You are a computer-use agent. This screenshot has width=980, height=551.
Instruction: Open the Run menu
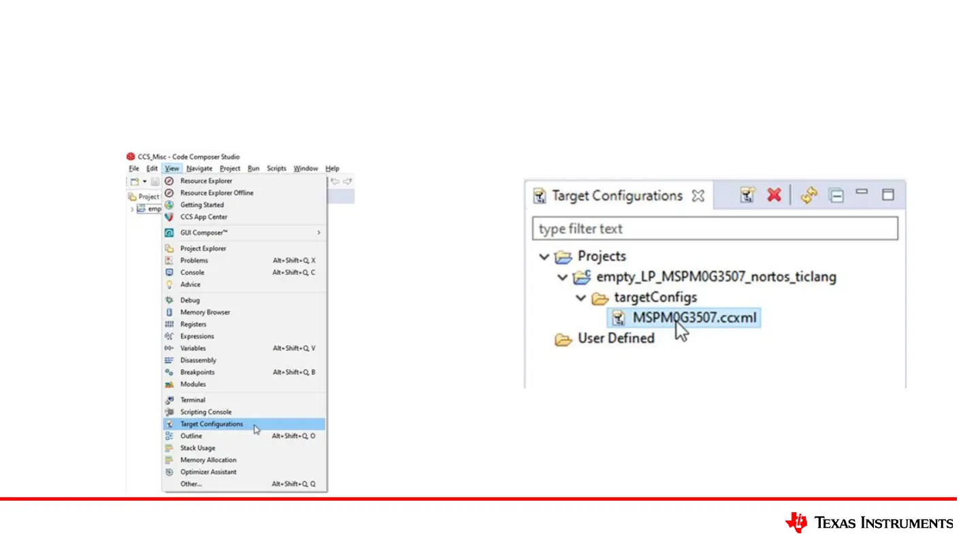253,169
